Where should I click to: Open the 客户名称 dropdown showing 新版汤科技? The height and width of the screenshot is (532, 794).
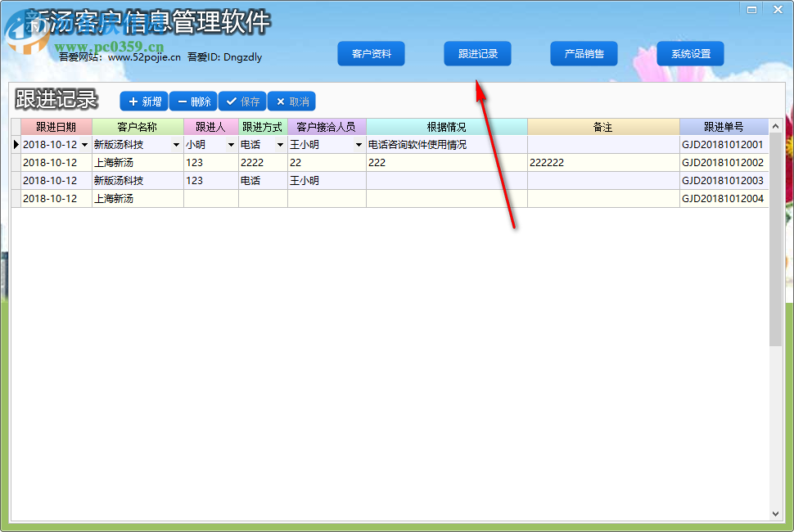(178, 144)
